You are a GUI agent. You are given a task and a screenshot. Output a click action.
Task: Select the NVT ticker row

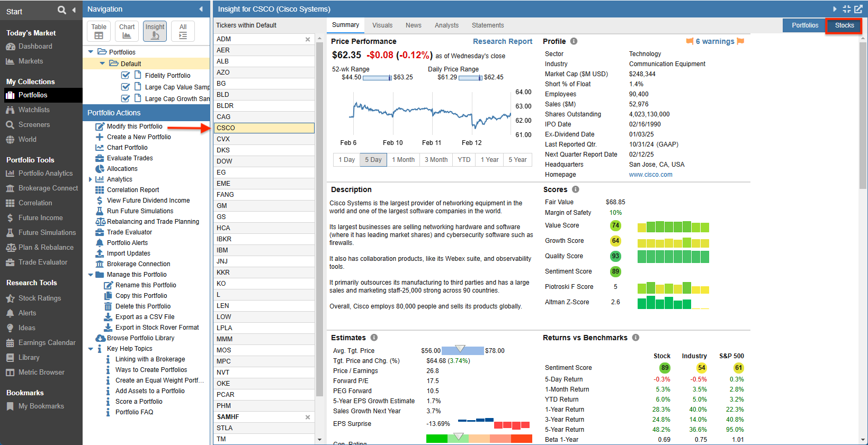264,373
